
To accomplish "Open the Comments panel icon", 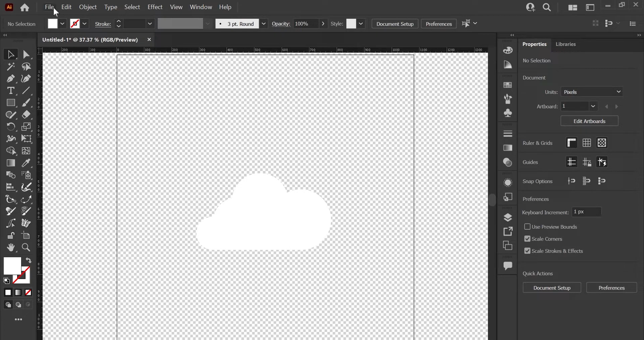I will (x=508, y=266).
